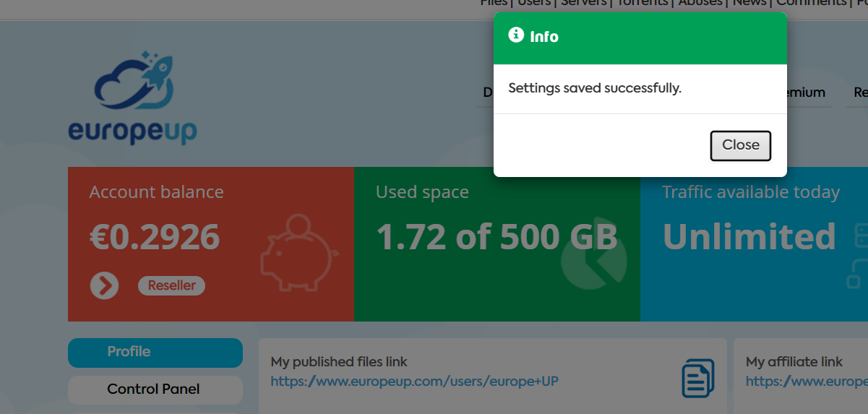Open the Comments admin link at top

[x=811, y=3]
